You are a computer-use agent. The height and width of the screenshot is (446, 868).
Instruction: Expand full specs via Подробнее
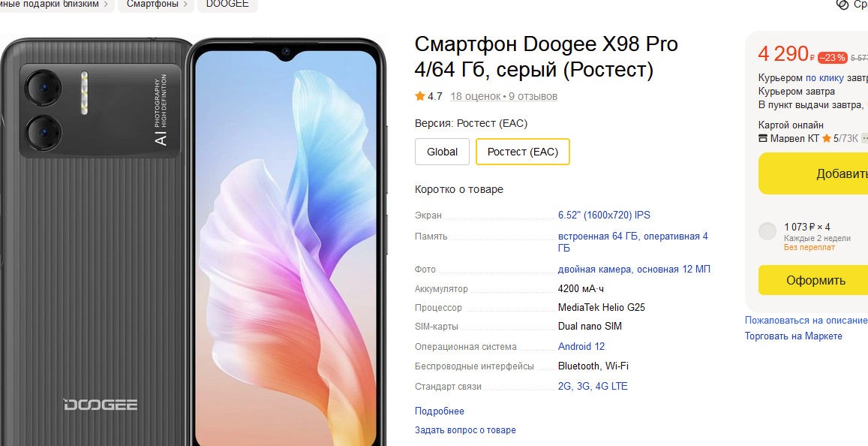pos(440,411)
